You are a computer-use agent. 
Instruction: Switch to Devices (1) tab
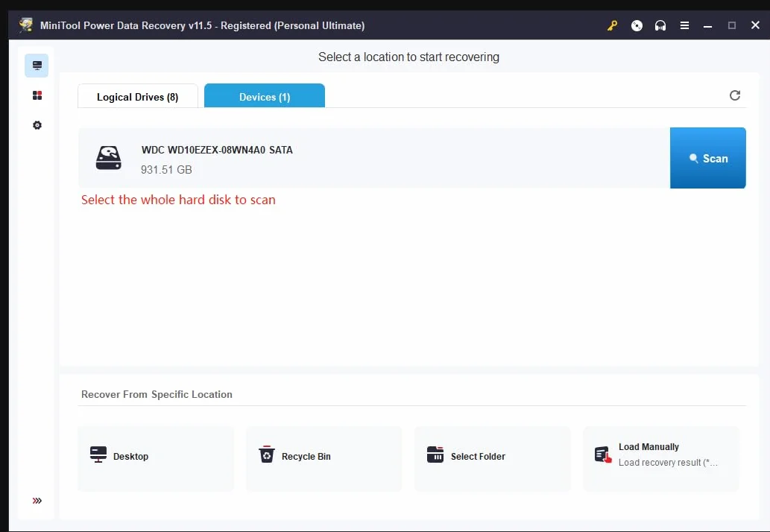pyautogui.click(x=264, y=96)
